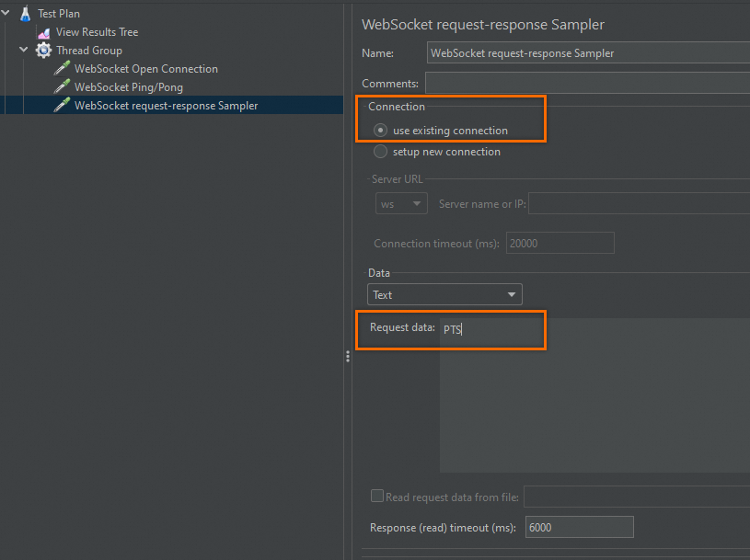This screenshot has height=560, width=750.
Task: Click the WebSocket Ping/Pong pipette icon
Action: click(x=62, y=87)
